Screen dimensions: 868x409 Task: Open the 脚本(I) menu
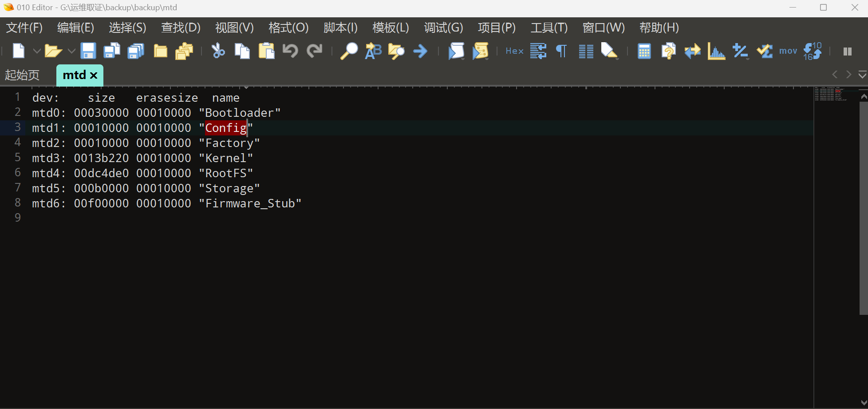341,28
